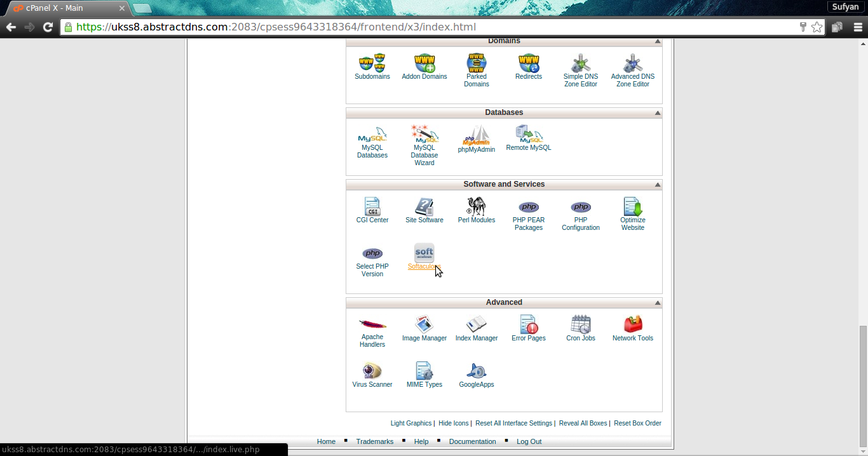This screenshot has height=456, width=868.
Task: Click the Sufyan profile button
Action: [846, 7]
